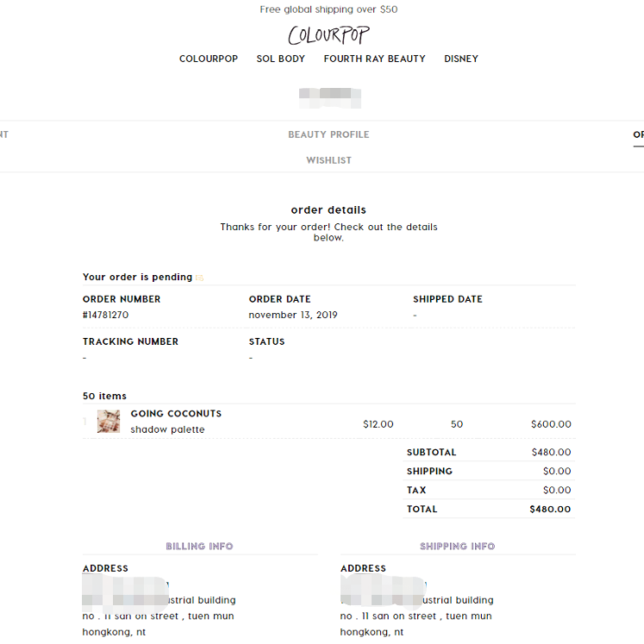
Task: Click the Billing Info heading
Action: point(199,546)
